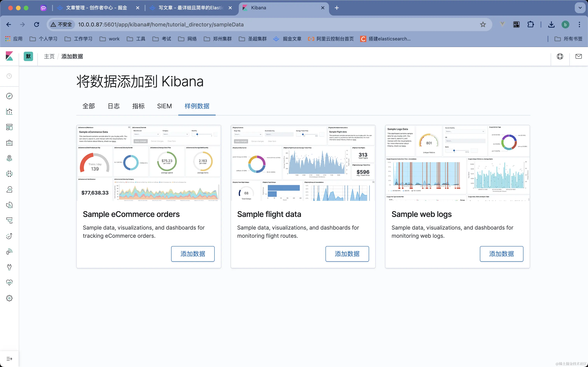This screenshot has width=588, height=367.
Task: Open browser downloads icon
Action: coord(551,24)
